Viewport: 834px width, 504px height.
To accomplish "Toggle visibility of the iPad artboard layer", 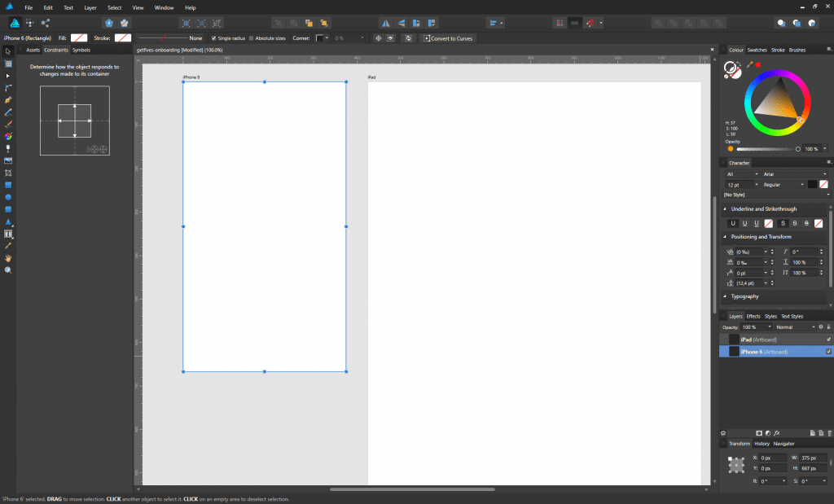I will pyautogui.click(x=827, y=340).
